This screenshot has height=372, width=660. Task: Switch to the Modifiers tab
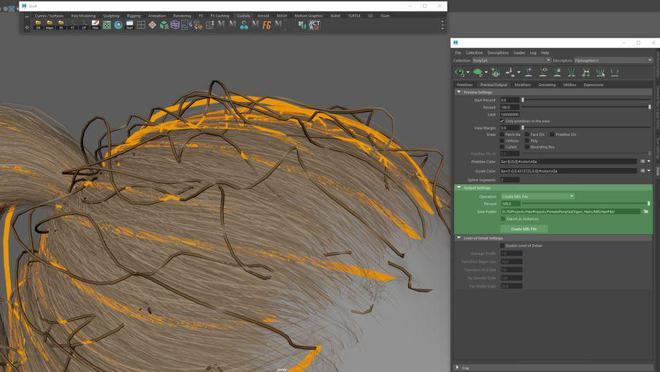(x=522, y=85)
